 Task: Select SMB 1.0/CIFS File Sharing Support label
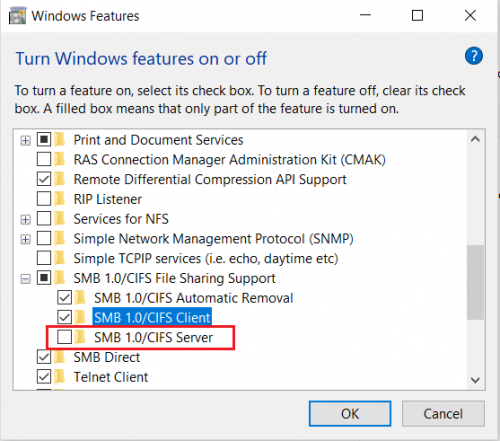[175, 278]
